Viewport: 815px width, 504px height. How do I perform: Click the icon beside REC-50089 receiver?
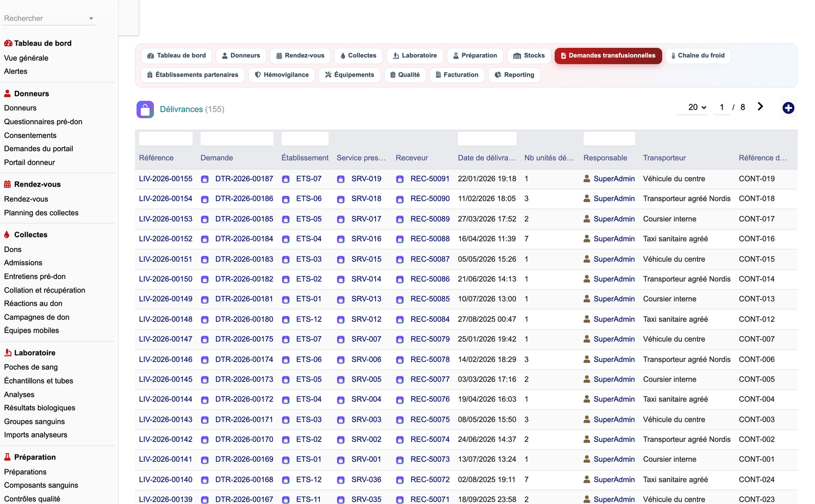pyautogui.click(x=399, y=219)
